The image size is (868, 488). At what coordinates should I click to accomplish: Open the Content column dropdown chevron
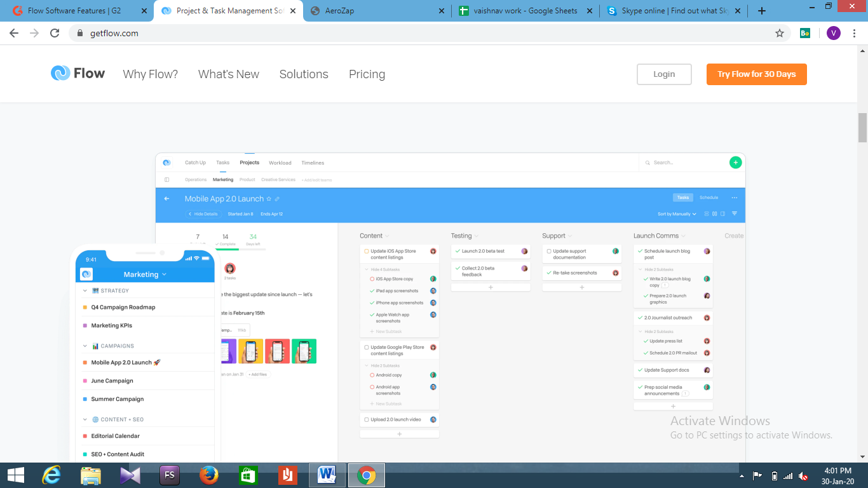387,236
